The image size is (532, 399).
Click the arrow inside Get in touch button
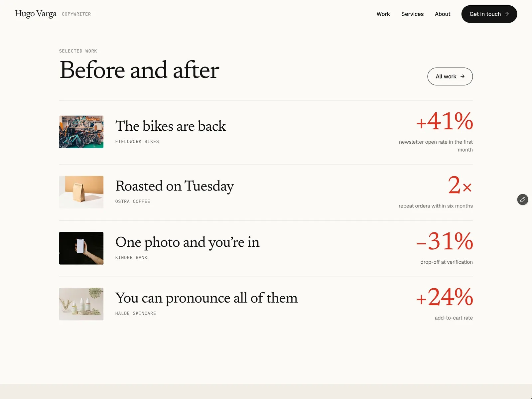(x=507, y=14)
